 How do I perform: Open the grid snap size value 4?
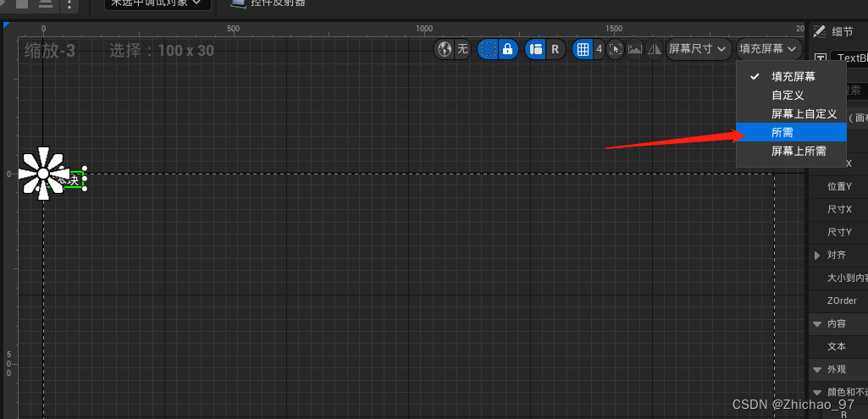(599, 49)
